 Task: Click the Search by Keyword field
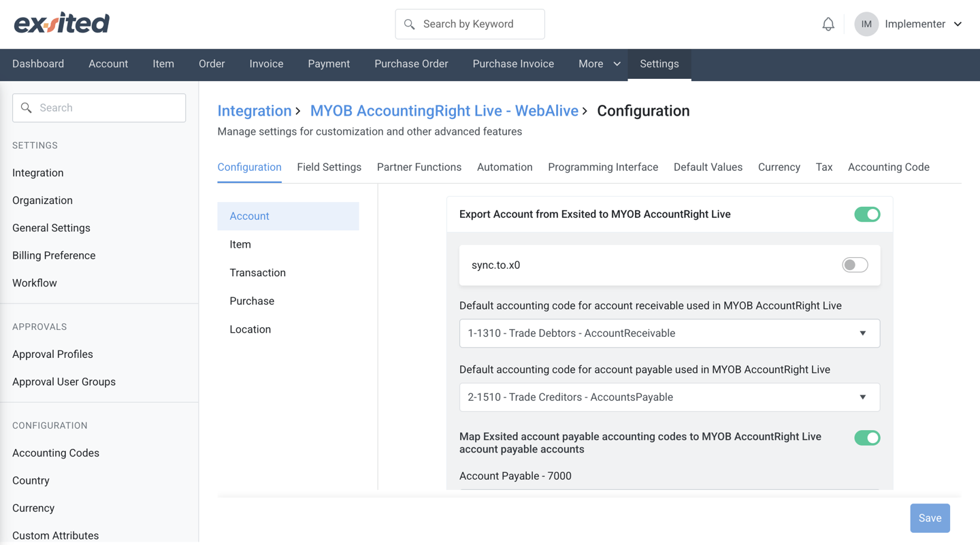click(x=470, y=24)
